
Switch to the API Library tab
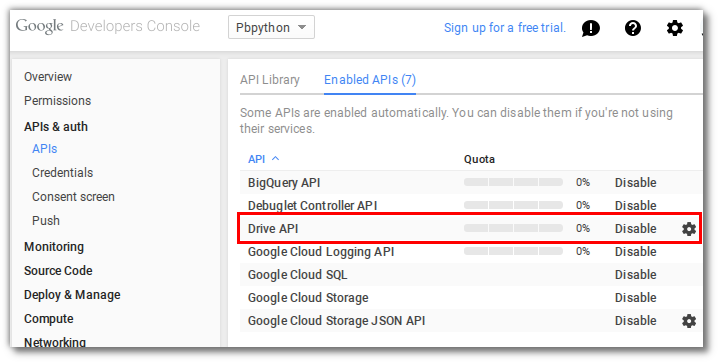pyautogui.click(x=270, y=80)
